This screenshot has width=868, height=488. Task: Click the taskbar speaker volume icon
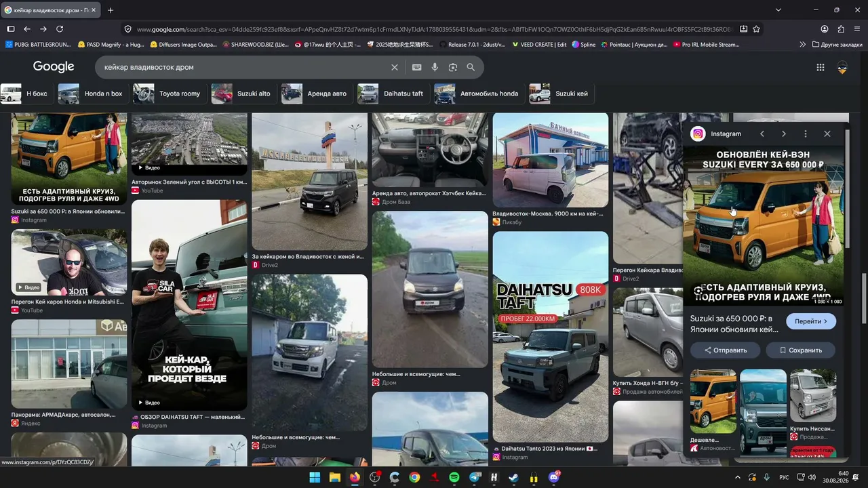pos(812,477)
